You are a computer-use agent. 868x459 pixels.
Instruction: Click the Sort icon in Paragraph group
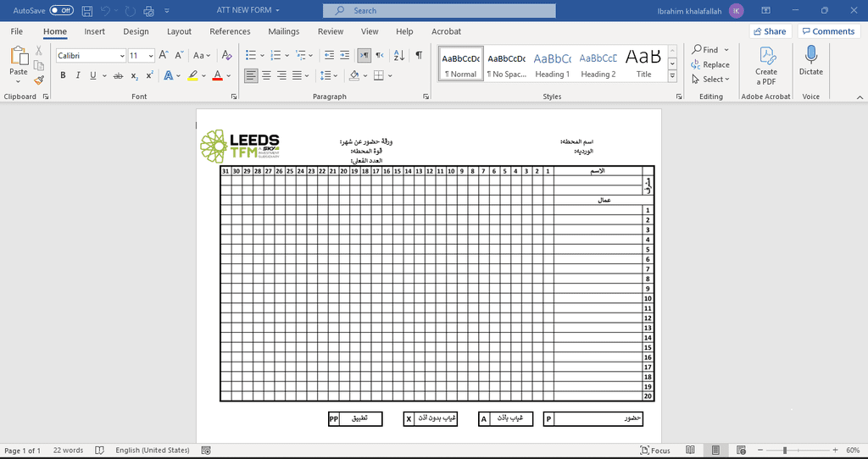click(x=398, y=55)
